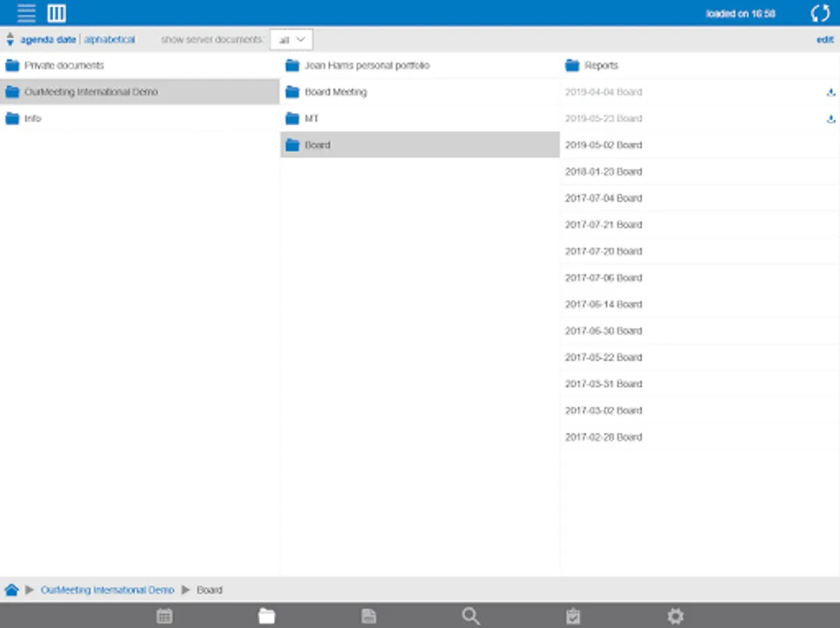The width and height of the screenshot is (840, 628).
Task: Click OurMeeting International Demo breadcrumb link
Action: pyautogui.click(x=107, y=590)
